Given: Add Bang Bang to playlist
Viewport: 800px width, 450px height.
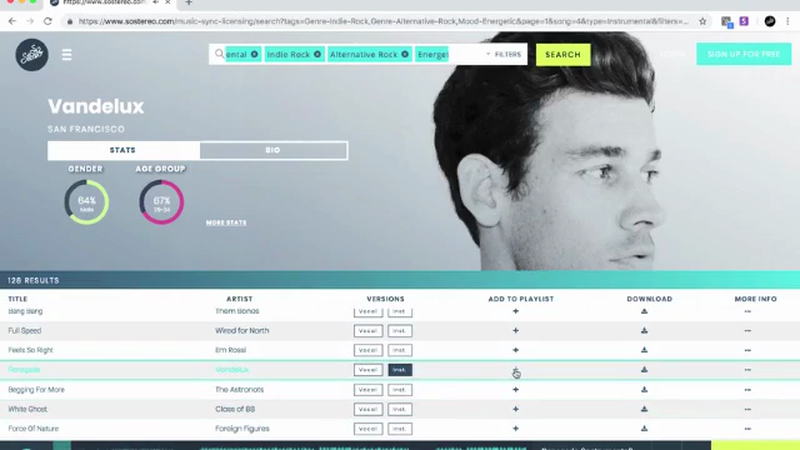Looking at the screenshot, I should pos(515,311).
